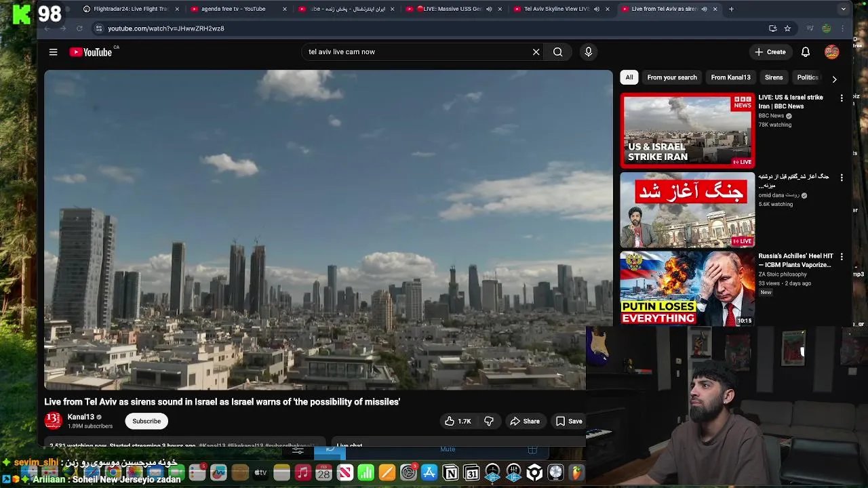Click the Tel Aviv live video player
The width and height of the screenshot is (868, 488).
pos(328,230)
